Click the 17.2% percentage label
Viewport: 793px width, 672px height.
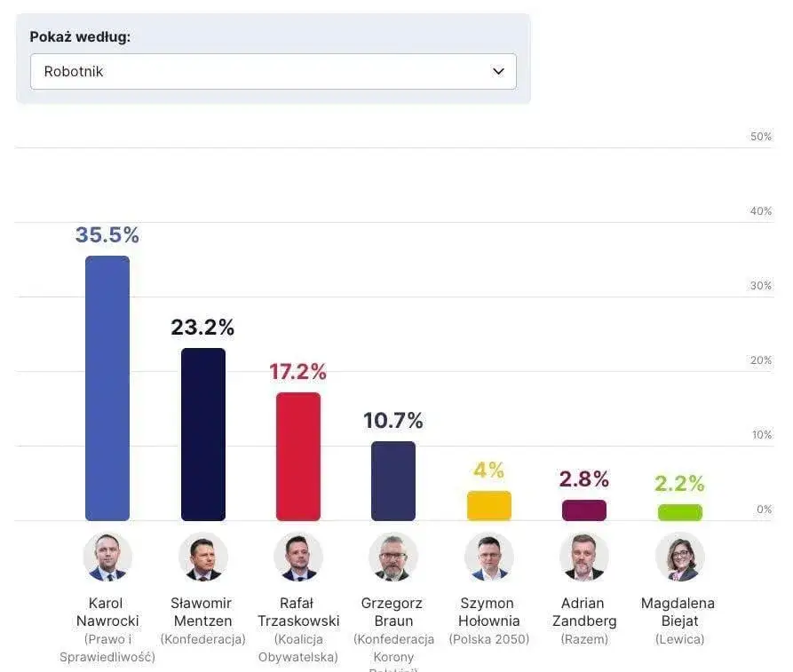point(298,372)
